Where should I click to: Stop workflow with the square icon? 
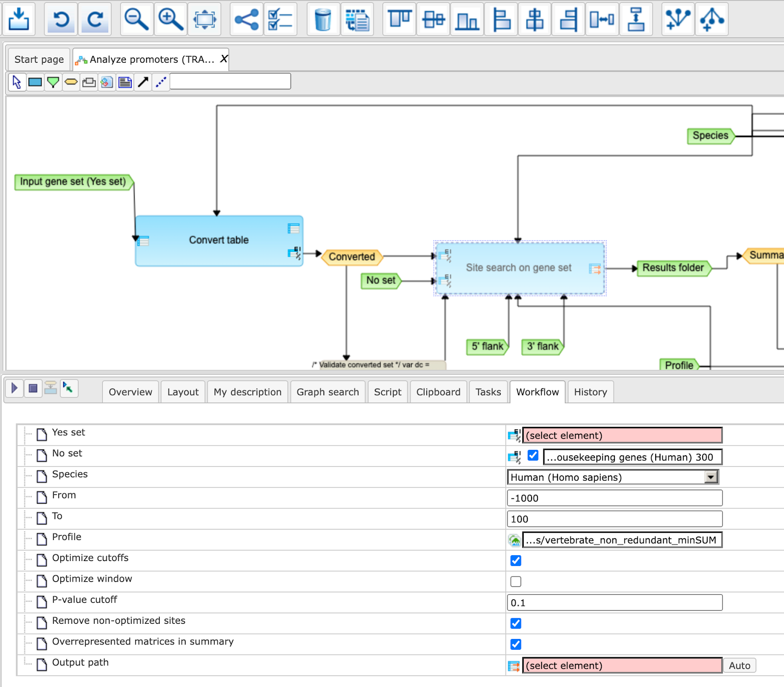click(x=33, y=389)
